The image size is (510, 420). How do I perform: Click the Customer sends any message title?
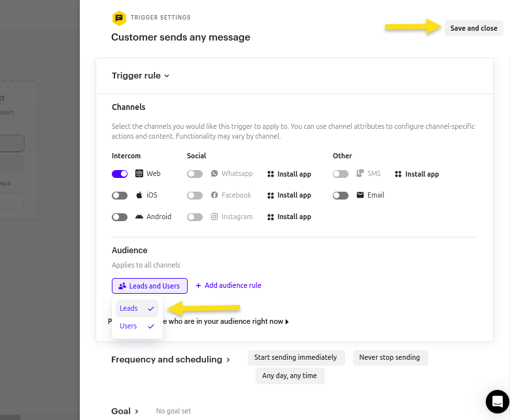coord(181,37)
